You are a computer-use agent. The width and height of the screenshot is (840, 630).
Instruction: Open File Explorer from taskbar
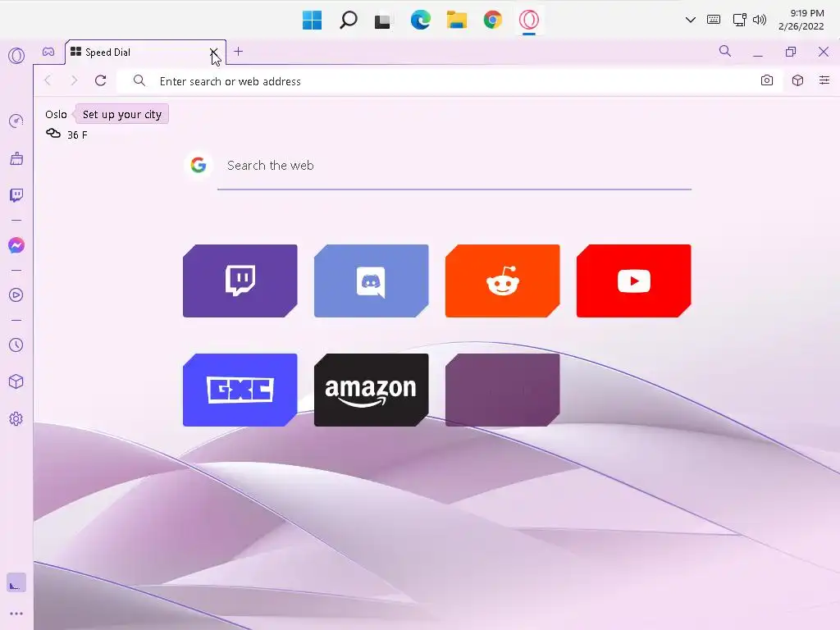click(456, 21)
